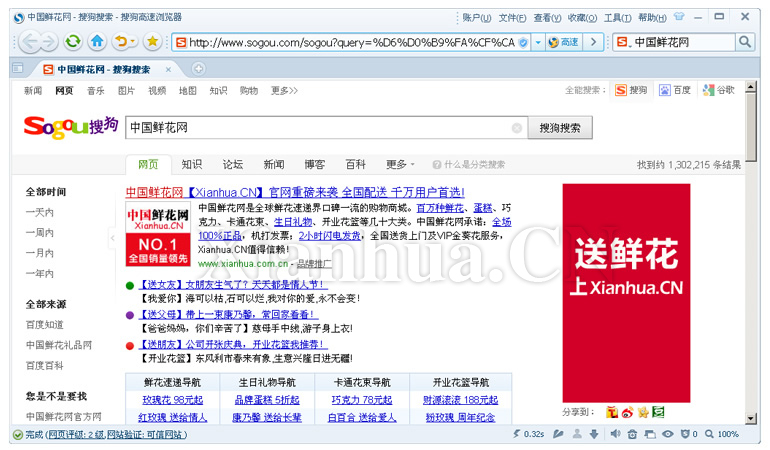
Task: Go back with the browser back arrow
Action: coord(30,42)
